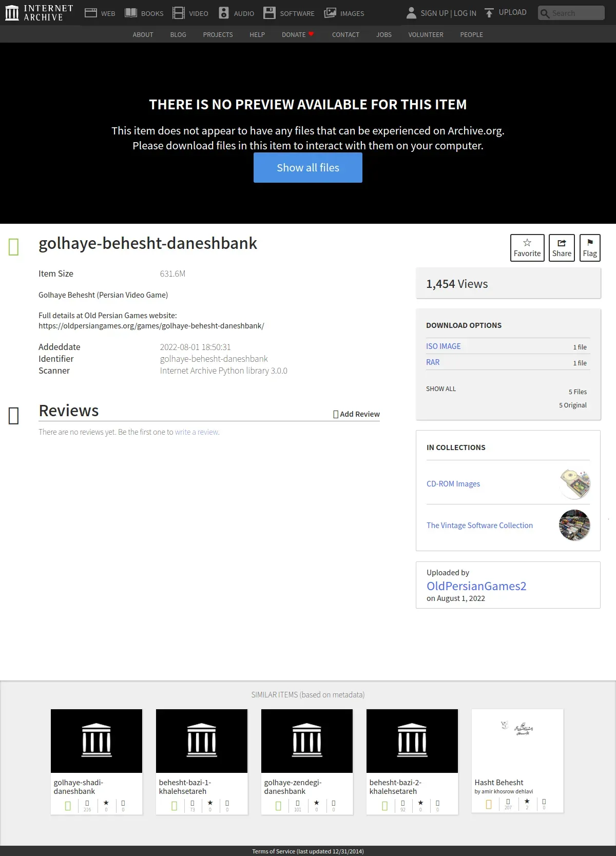Viewport: 616px width, 856px height.
Task: Click the Reviews section icon
Action: (x=14, y=416)
